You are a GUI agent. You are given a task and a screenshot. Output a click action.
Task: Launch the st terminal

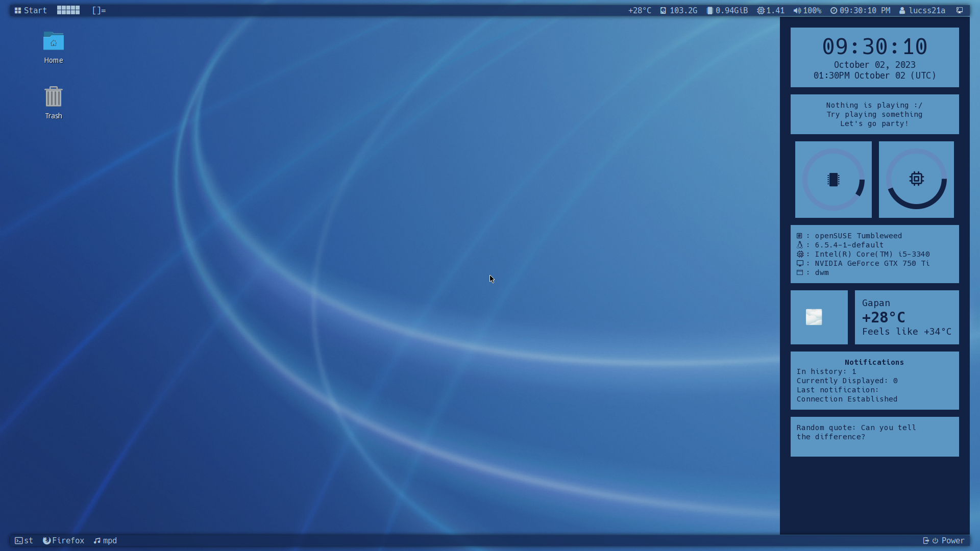coord(24,541)
